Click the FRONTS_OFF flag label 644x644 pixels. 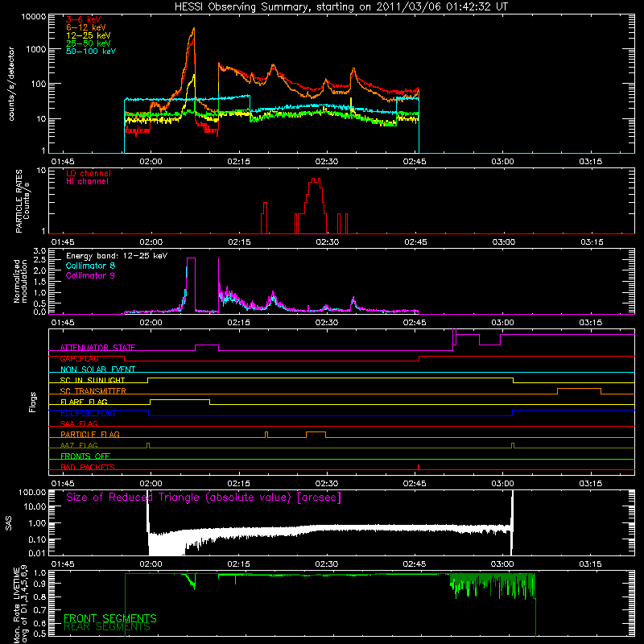[x=85, y=456]
